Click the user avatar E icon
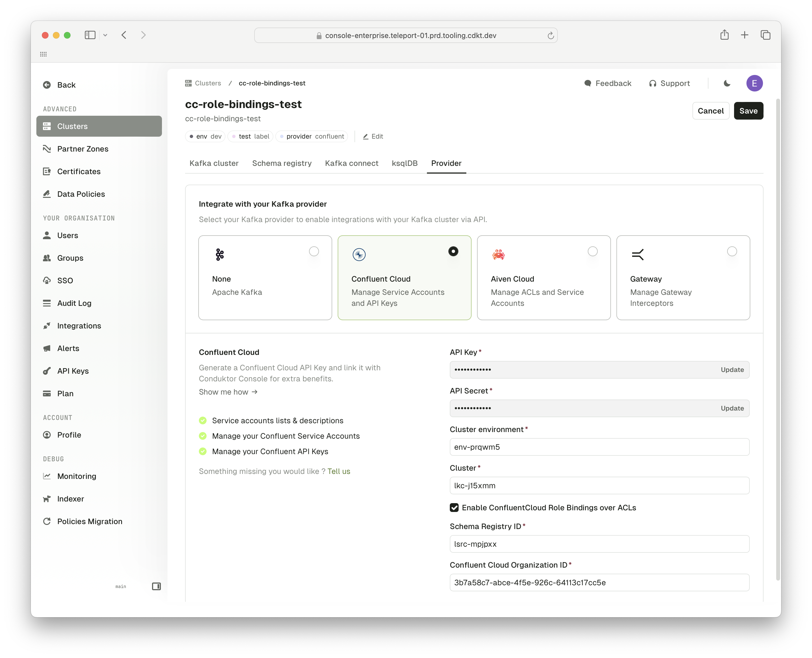812x658 pixels. click(x=754, y=83)
